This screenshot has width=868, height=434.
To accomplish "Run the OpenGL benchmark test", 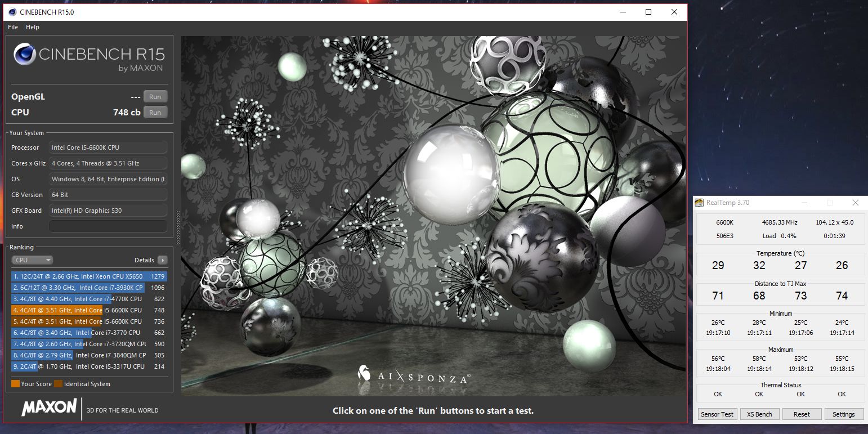I will click(x=155, y=97).
